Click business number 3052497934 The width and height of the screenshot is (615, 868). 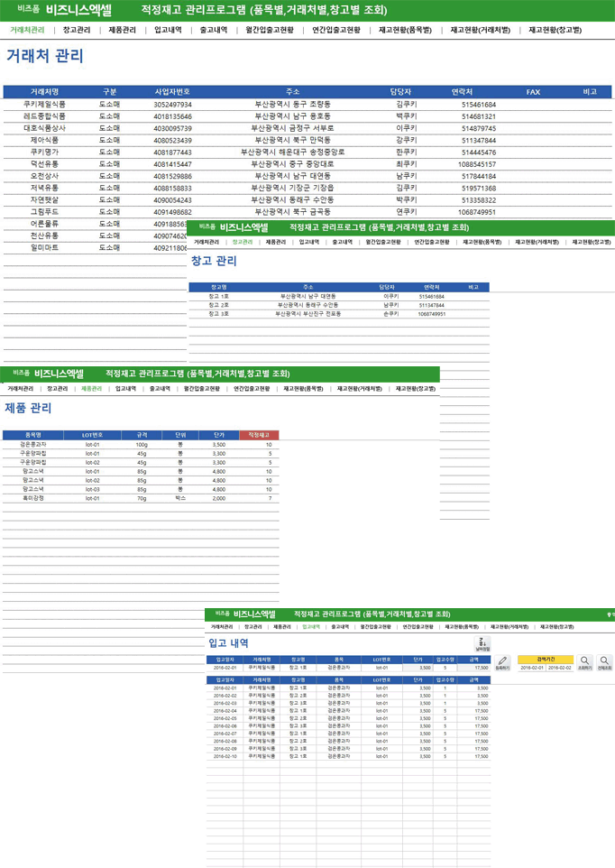(x=172, y=105)
